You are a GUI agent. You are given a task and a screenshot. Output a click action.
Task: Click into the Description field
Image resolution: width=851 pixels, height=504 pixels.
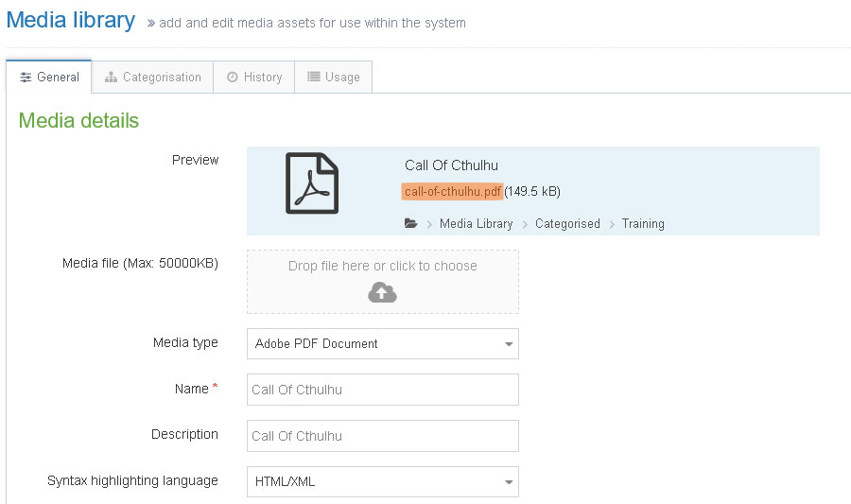point(382,436)
